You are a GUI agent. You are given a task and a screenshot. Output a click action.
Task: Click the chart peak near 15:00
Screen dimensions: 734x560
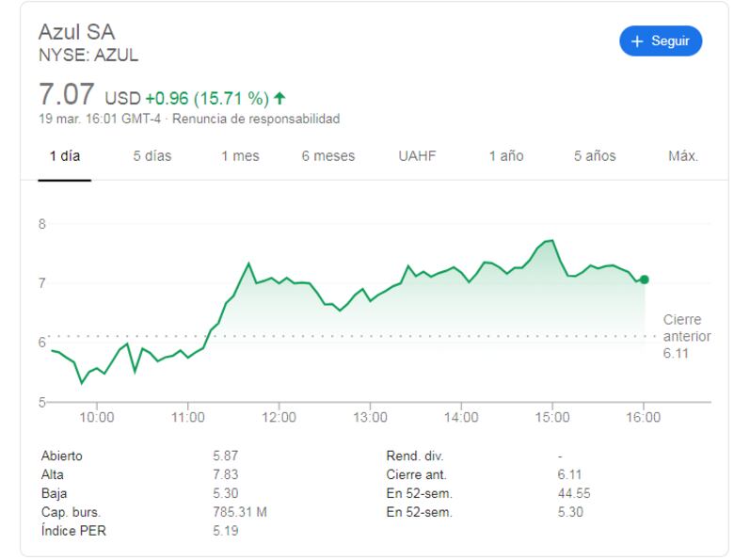(552, 241)
